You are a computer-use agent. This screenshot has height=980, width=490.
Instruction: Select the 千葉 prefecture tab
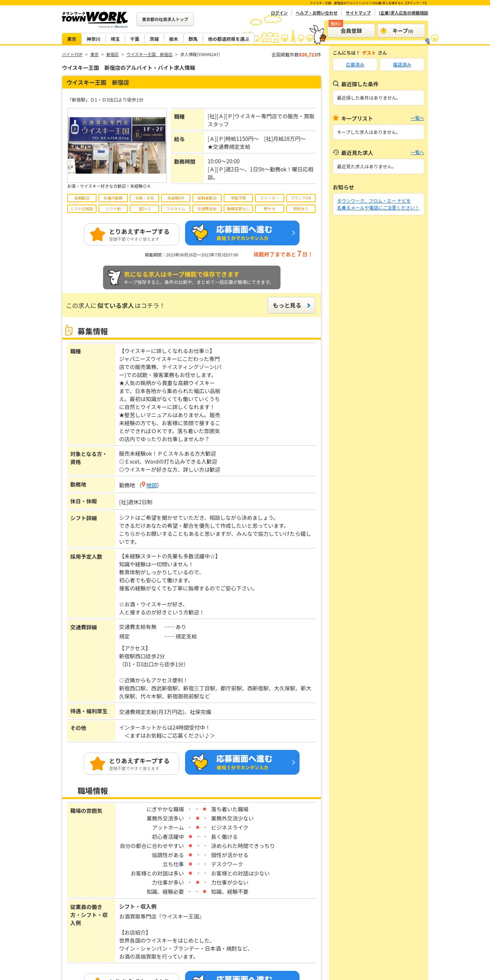tap(134, 39)
